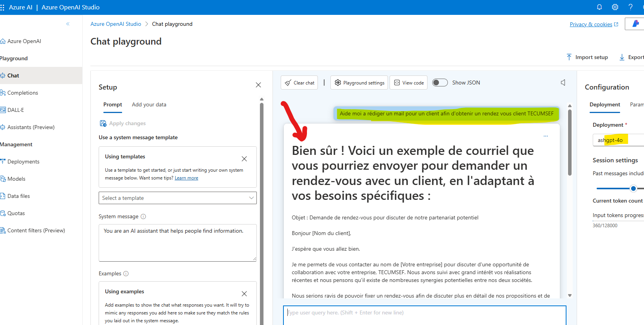Select Chat in the Playground menu
The width and height of the screenshot is (644, 325).
point(41,75)
